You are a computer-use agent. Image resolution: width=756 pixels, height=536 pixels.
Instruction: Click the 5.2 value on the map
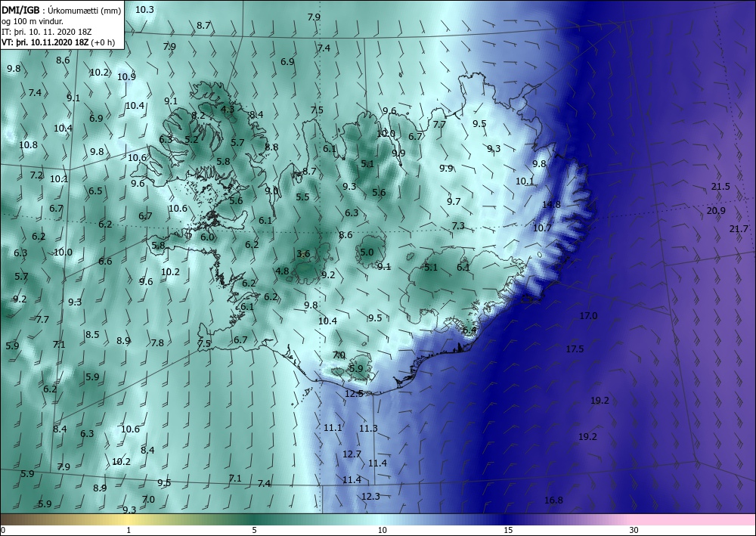[x=191, y=140]
